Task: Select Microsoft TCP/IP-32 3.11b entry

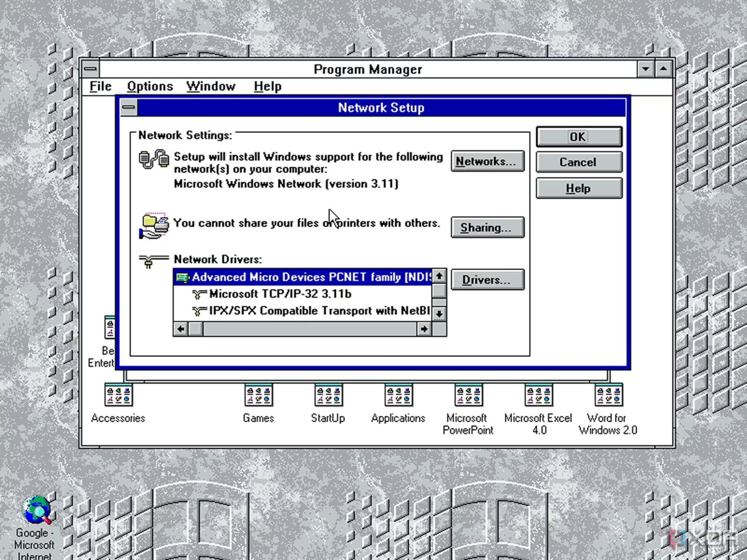Action: coord(303,294)
